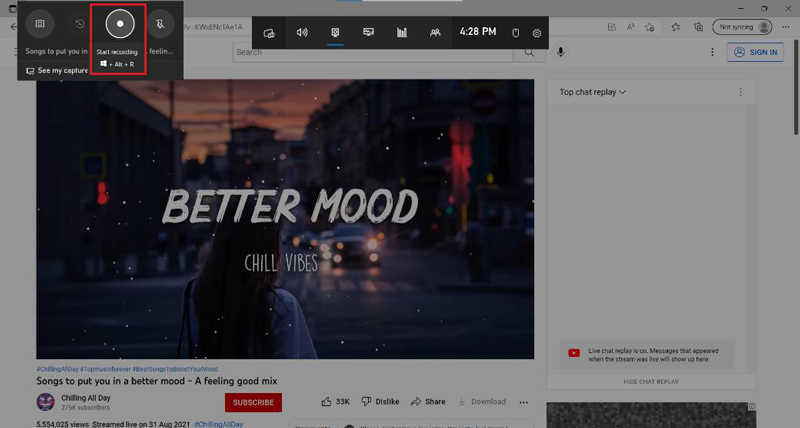This screenshot has height=428, width=800.
Task: Click the red Subscribe button
Action: pos(253,402)
